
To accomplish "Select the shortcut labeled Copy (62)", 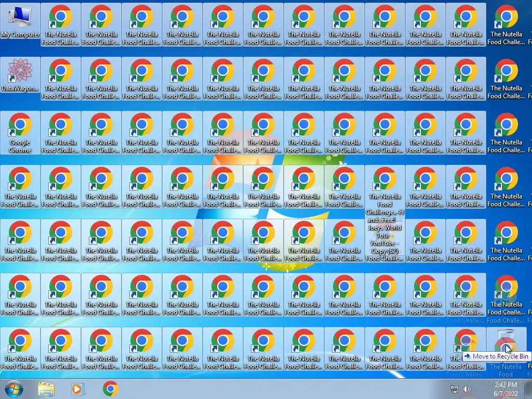I will (385, 210).
